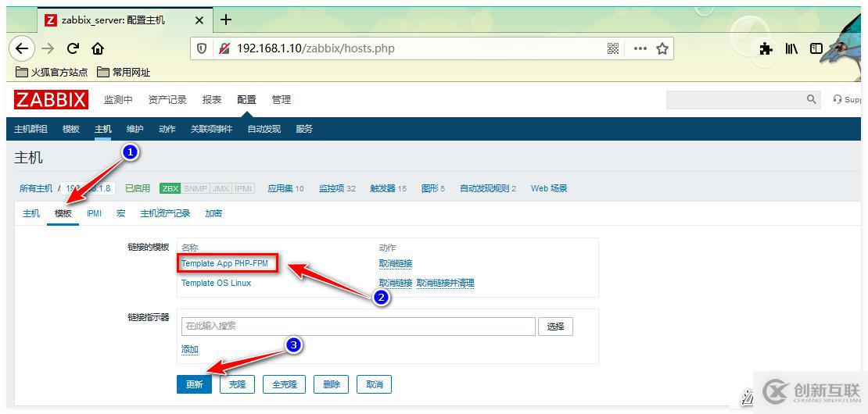Click the browser back arrow button
The image size is (868, 414).
pos(22,48)
